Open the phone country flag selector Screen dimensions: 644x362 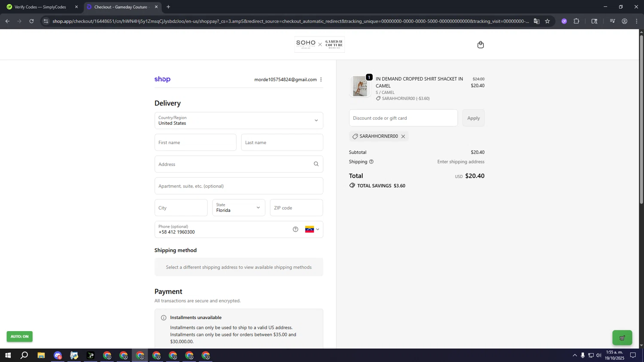click(312, 229)
